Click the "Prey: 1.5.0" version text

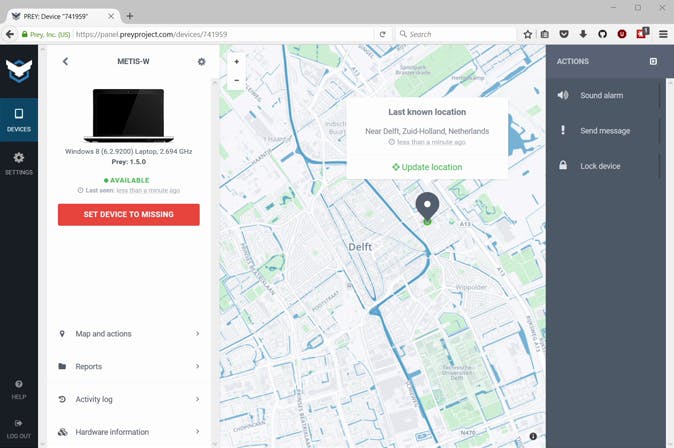click(129, 162)
